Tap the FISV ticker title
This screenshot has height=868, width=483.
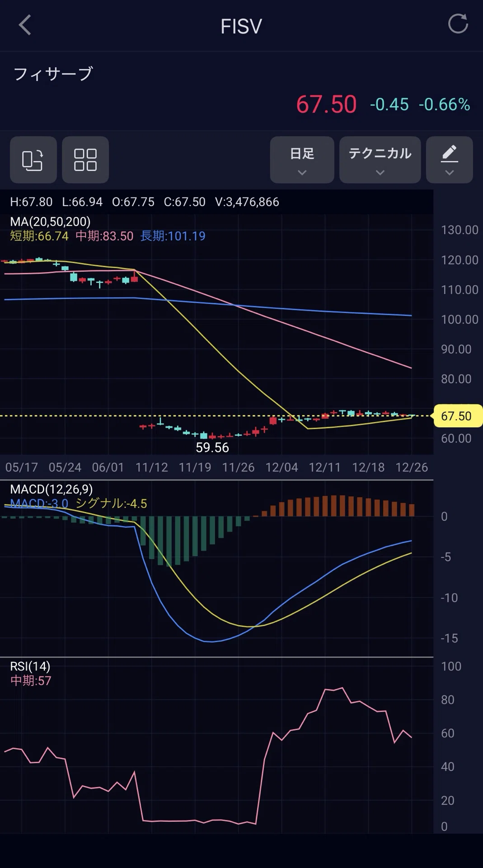241,26
